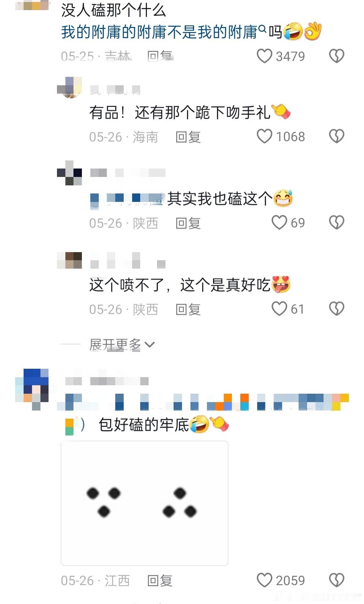This screenshot has width=364, height=604.
Task: Dislike the 江西 comment with broken heart
Action: (336, 580)
